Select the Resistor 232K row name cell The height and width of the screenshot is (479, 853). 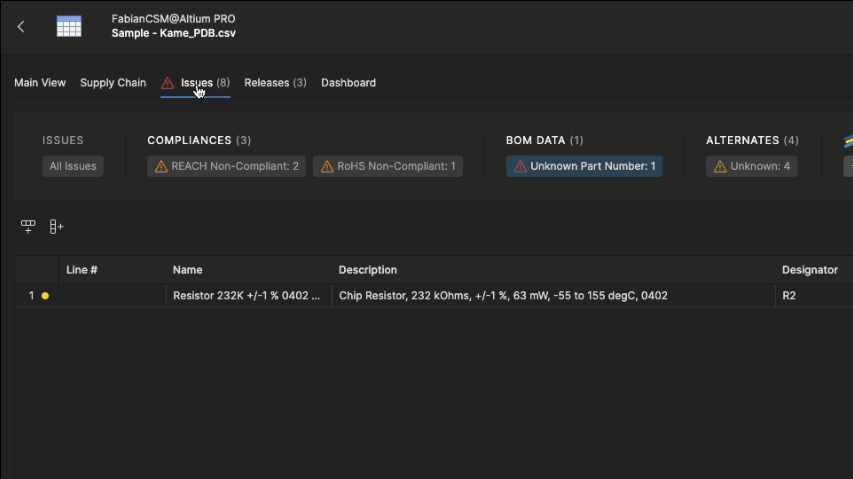click(x=247, y=296)
